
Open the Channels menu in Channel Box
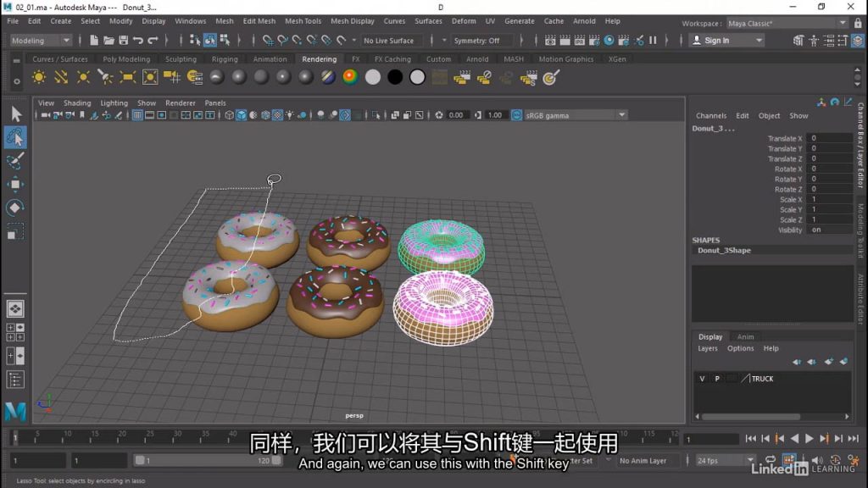[x=711, y=115]
